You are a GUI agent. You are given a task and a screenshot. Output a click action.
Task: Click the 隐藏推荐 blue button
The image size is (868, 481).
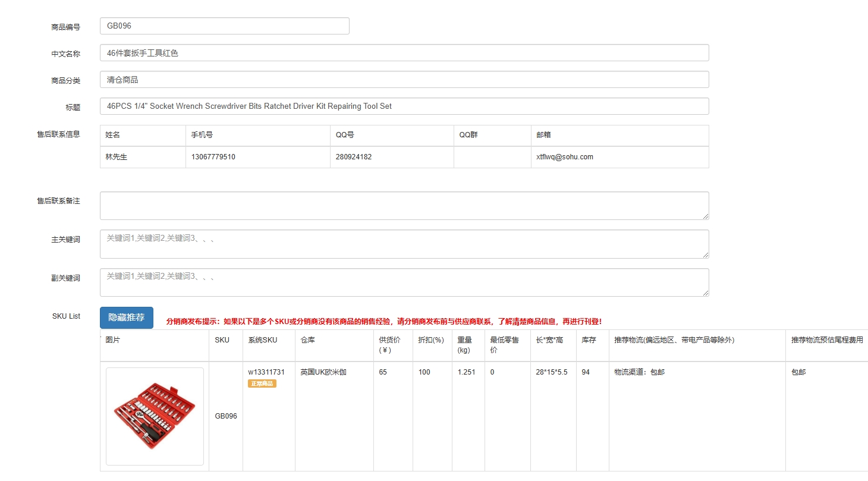point(126,317)
